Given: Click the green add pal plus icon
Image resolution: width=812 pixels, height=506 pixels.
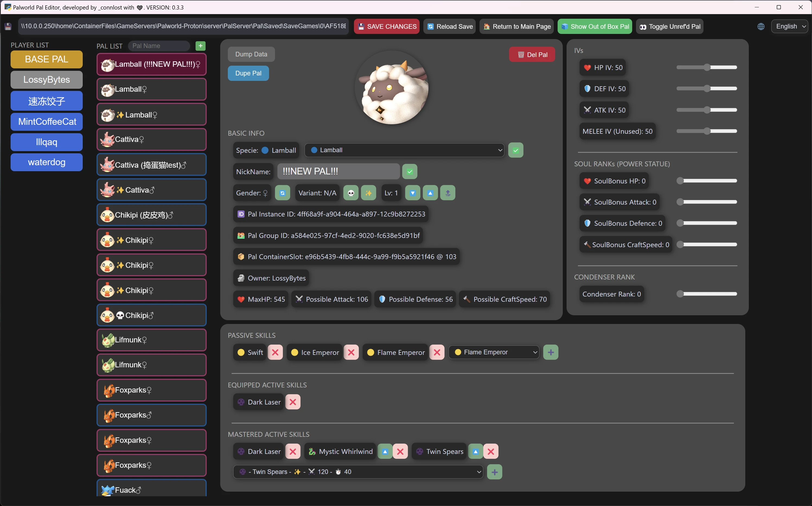Looking at the screenshot, I should [200, 46].
